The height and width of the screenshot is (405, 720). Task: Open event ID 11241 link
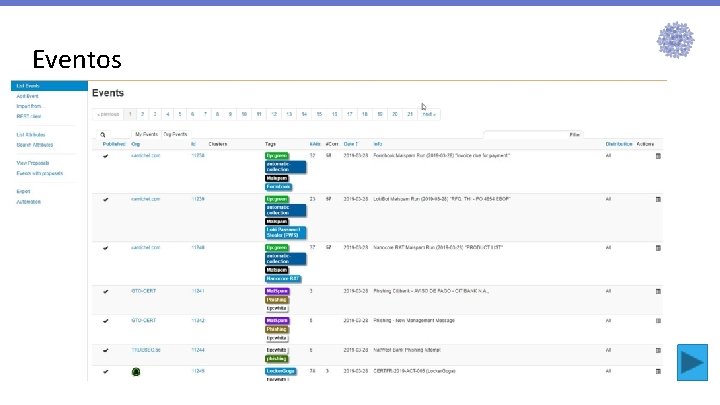pos(198,291)
